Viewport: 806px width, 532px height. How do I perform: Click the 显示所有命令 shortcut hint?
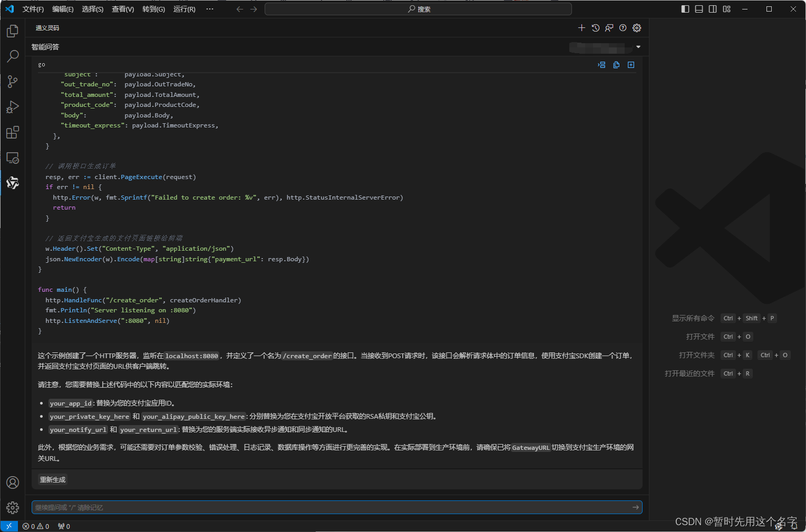click(x=693, y=318)
